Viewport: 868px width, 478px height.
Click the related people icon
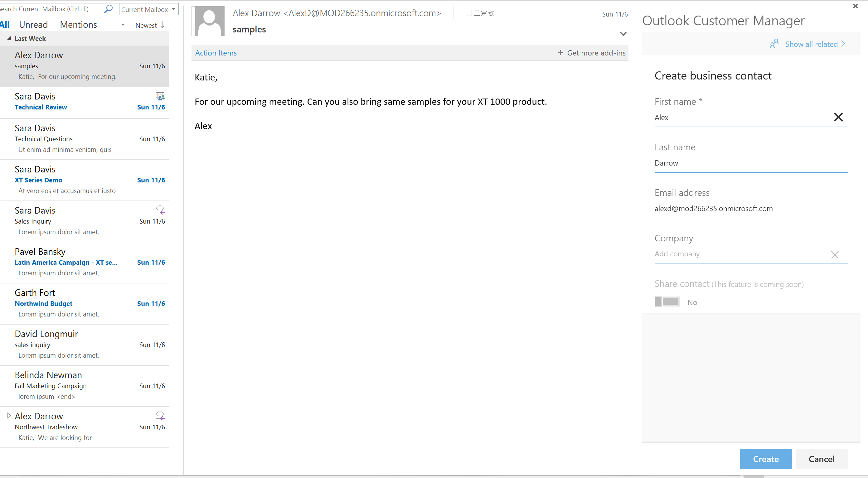point(774,44)
